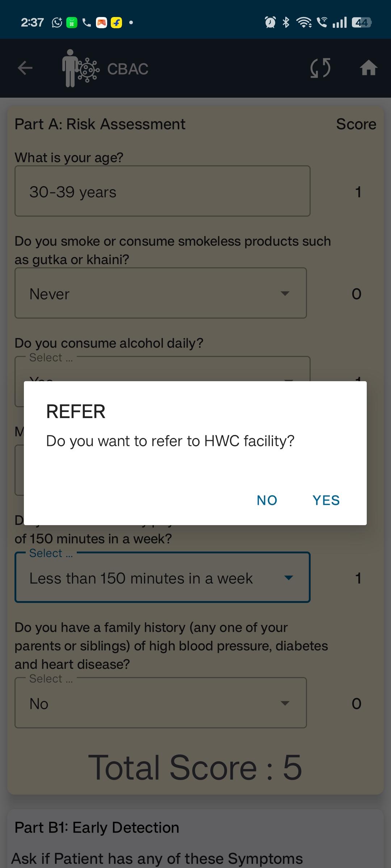The image size is (391, 868).
Task: Confirm YES to refer to HWC facility
Action: pyautogui.click(x=326, y=500)
